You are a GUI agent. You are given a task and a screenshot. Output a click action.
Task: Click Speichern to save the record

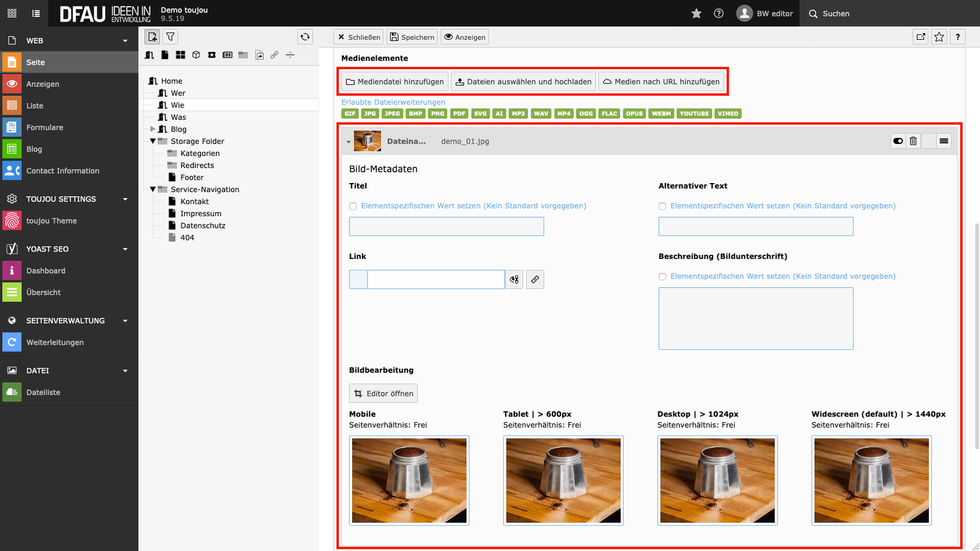tap(412, 37)
